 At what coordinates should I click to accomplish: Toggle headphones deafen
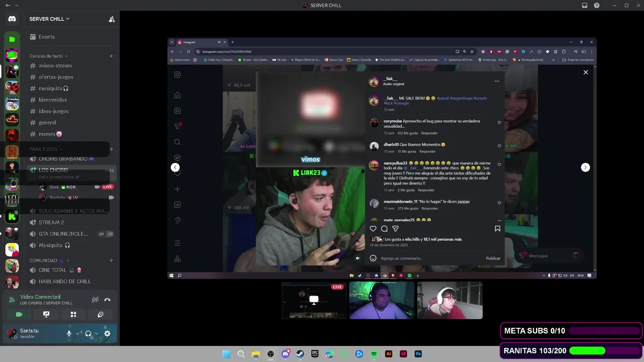point(88,333)
